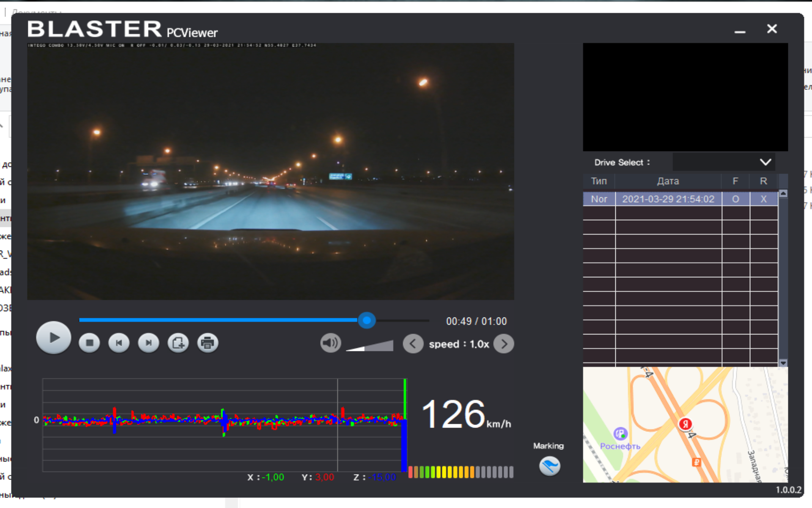Click the red Yandex location marker on map
Screen dimensions: 812x508
point(685,423)
